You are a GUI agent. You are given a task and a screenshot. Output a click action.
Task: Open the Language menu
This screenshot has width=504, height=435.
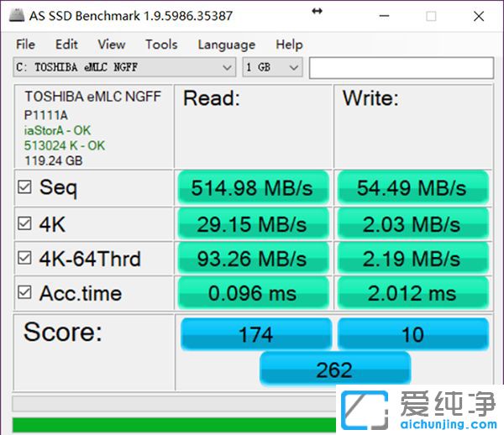[227, 45]
